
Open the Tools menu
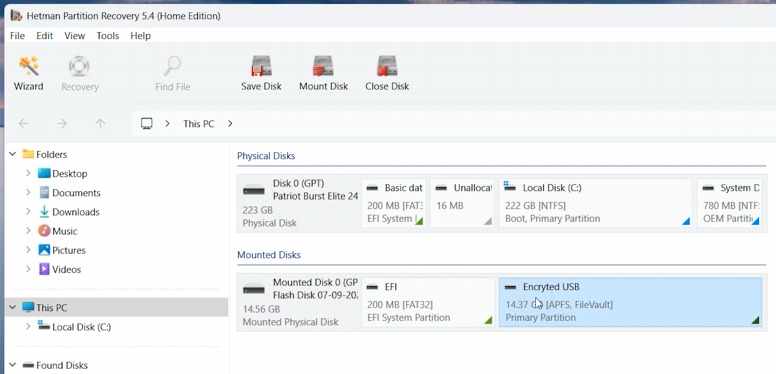click(x=107, y=36)
